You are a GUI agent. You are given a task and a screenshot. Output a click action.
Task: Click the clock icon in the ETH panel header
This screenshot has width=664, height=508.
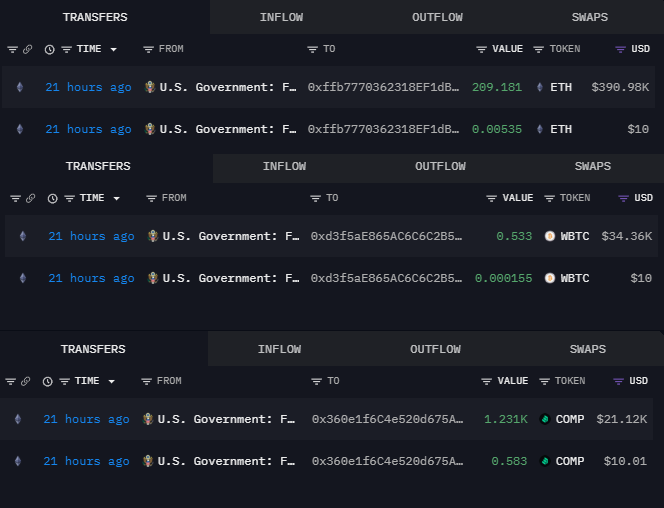[50, 50]
